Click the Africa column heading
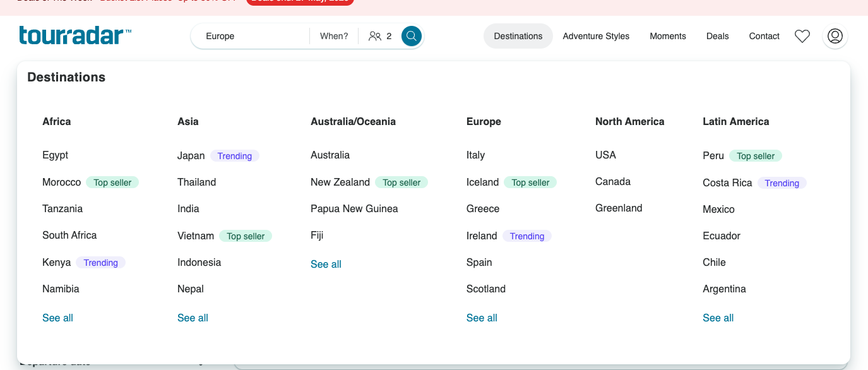868x370 pixels. [56, 121]
